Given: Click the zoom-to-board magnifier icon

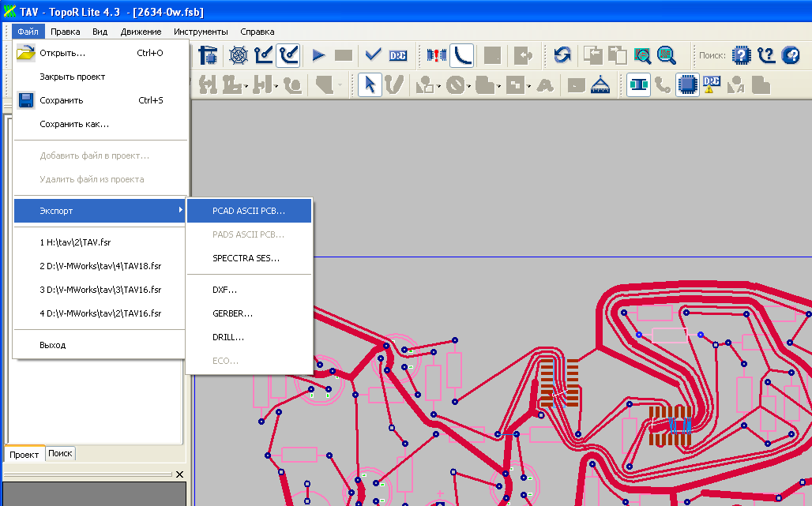Looking at the screenshot, I should coord(642,54).
